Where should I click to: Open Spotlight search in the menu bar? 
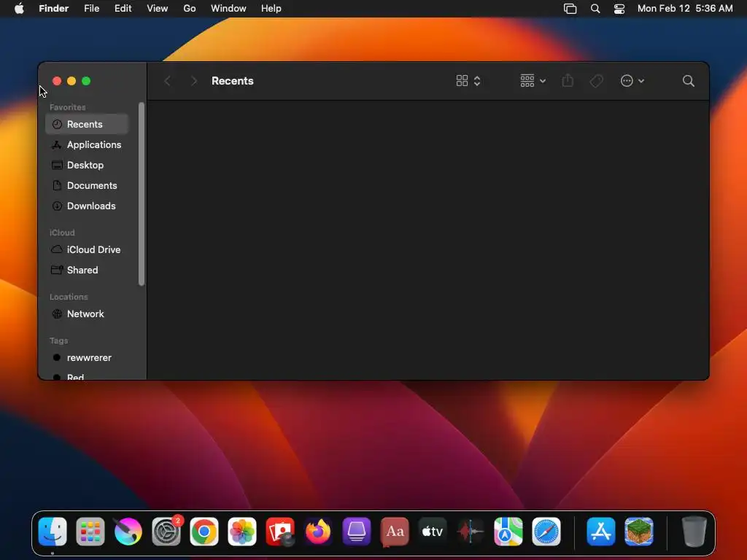pos(595,9)
